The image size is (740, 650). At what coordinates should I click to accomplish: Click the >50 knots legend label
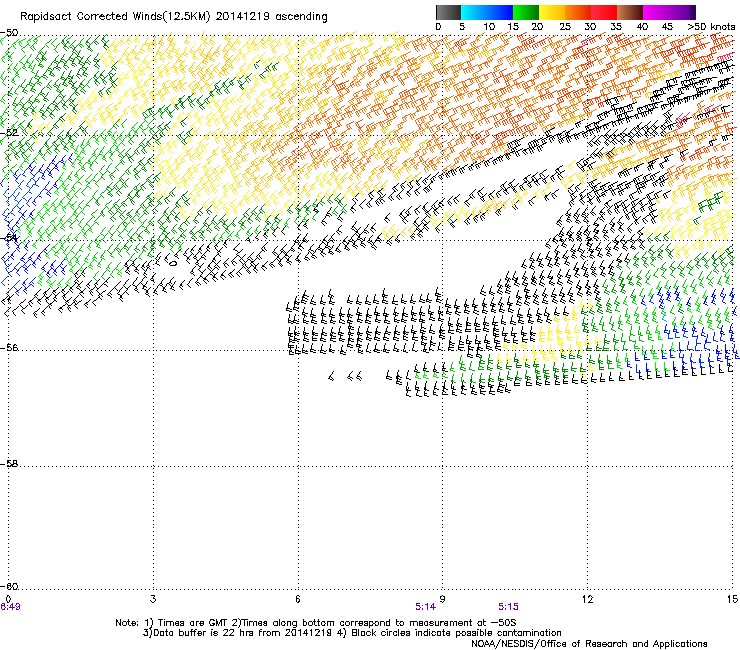[711, 27]
